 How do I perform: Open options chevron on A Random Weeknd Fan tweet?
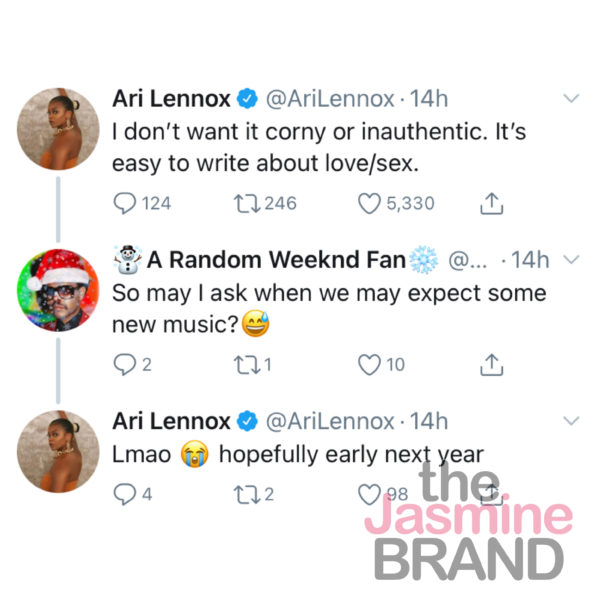click(x=571, y=260)
